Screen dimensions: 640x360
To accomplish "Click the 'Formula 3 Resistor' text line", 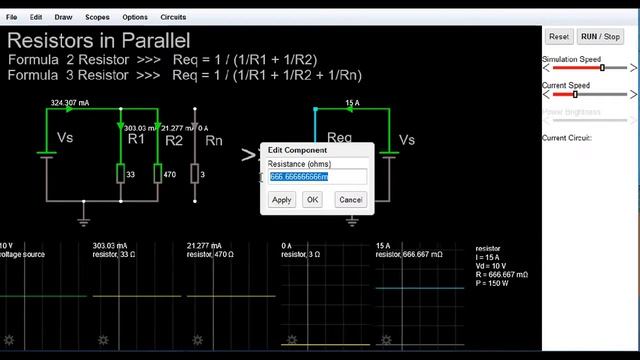I will point(184,75).
